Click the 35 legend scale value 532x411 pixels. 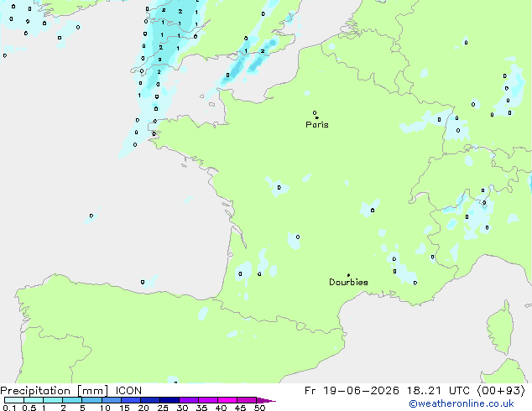pyautogui.click(x=201, y=408)
